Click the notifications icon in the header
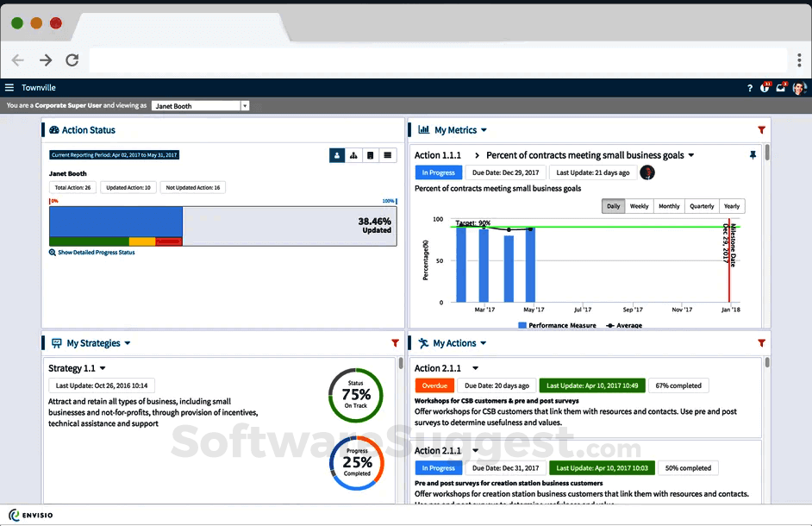 click(x=765, y=87)
